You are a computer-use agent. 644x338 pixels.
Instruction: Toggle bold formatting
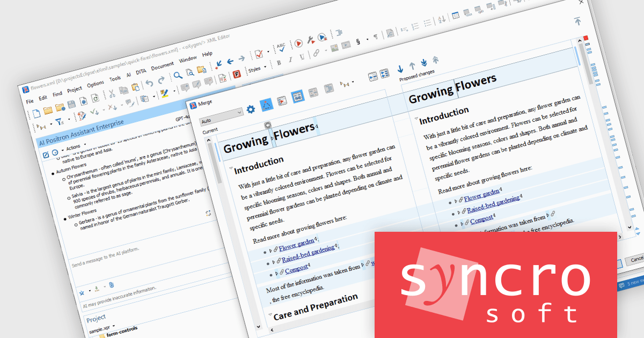279,62
